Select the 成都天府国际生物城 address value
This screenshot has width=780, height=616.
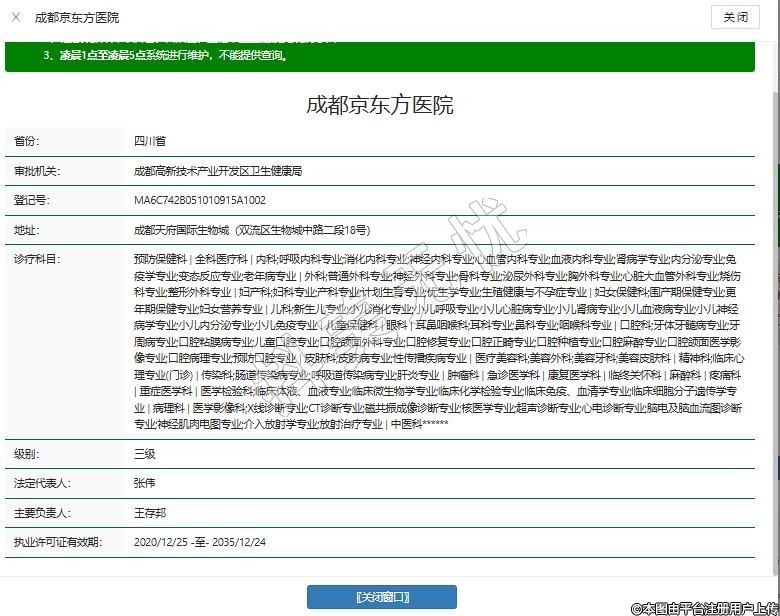tap(251, 229)
